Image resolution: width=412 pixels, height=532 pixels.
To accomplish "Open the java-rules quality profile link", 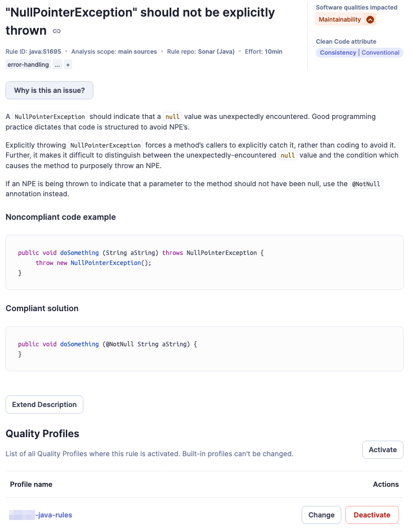I will coord(53,515).
